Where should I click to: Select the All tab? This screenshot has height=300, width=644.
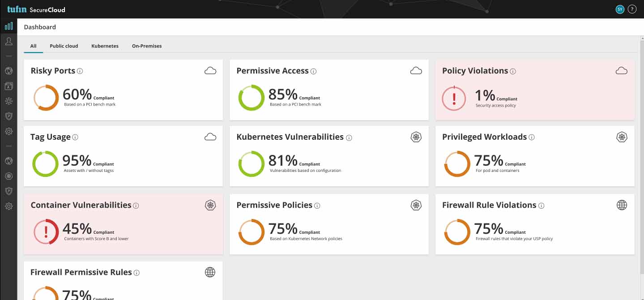(33, 46)
